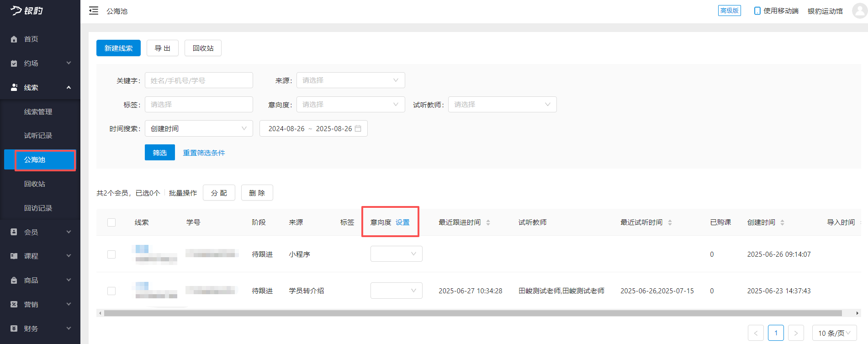Expand the 营销 menu chevron
The height and width of the screenshot is (344, 868).
tap(69, 304)
